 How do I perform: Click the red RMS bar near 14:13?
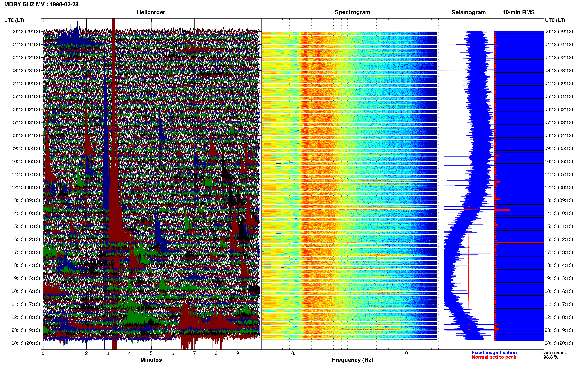point(502,210)
